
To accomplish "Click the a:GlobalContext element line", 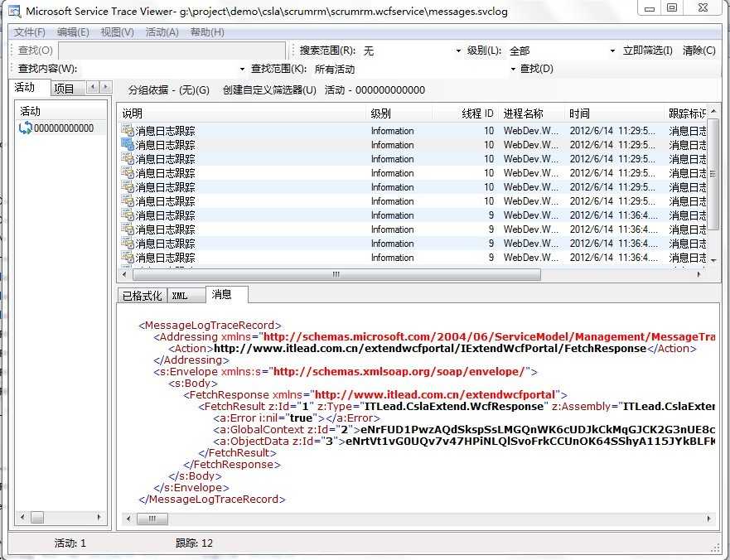I will point(464,429).
